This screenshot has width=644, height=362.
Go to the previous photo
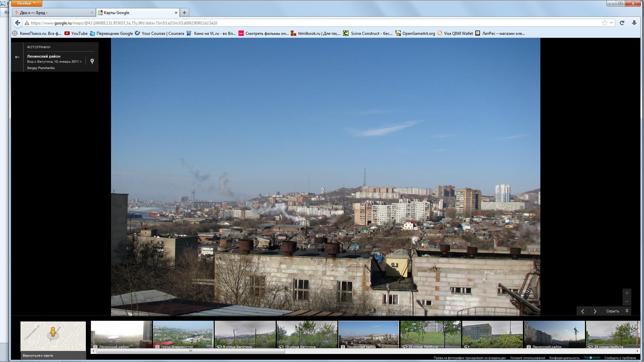[583, 311]
